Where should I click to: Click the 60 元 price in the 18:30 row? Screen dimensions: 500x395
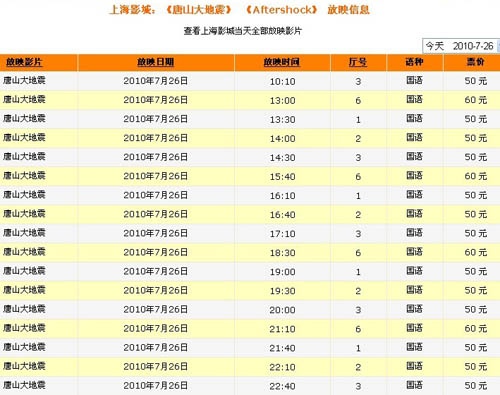[476, 252]
